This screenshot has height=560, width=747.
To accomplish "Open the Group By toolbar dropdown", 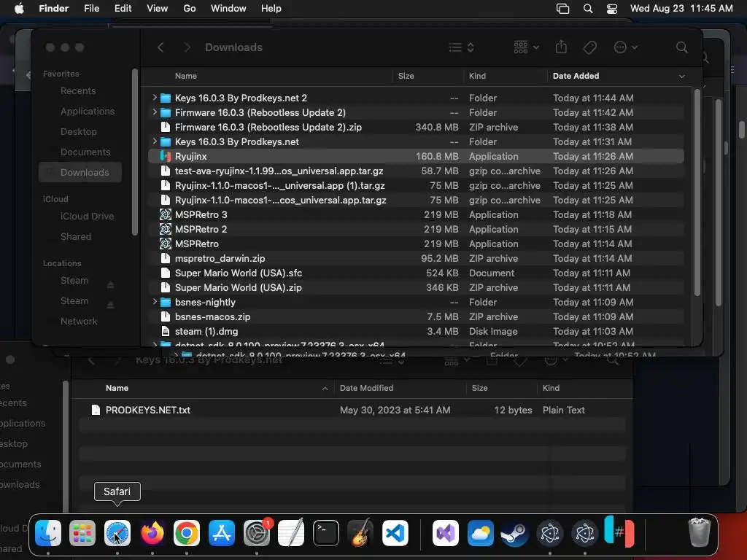I will click(526, 47).
